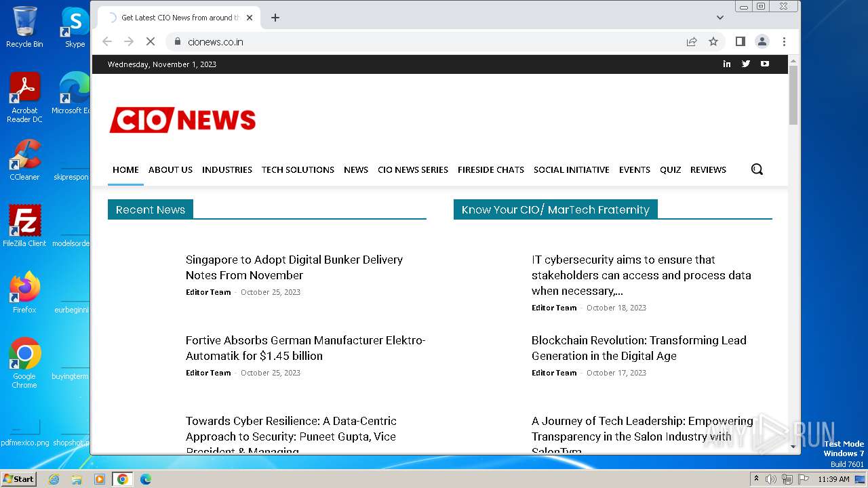This screenshot has width=868, height=488.
Task: Bookmark this page with the star icon
Action: [x=713, y=41]
